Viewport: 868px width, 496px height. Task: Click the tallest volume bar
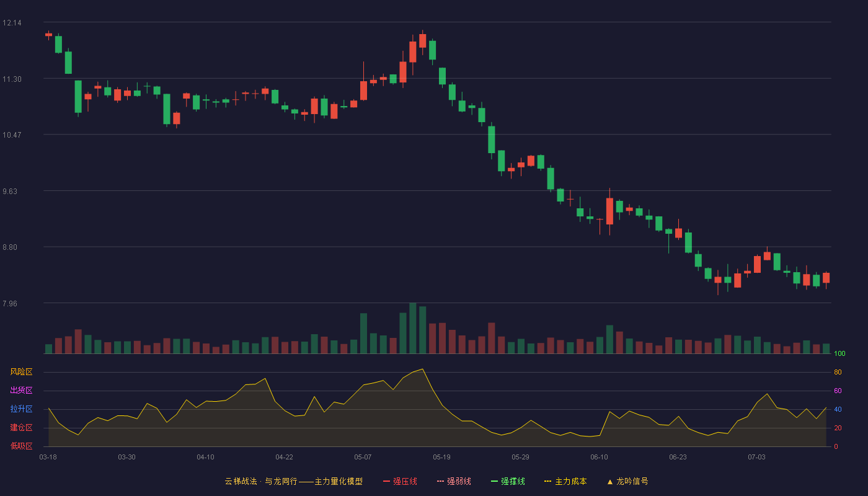tap(413, 328)
